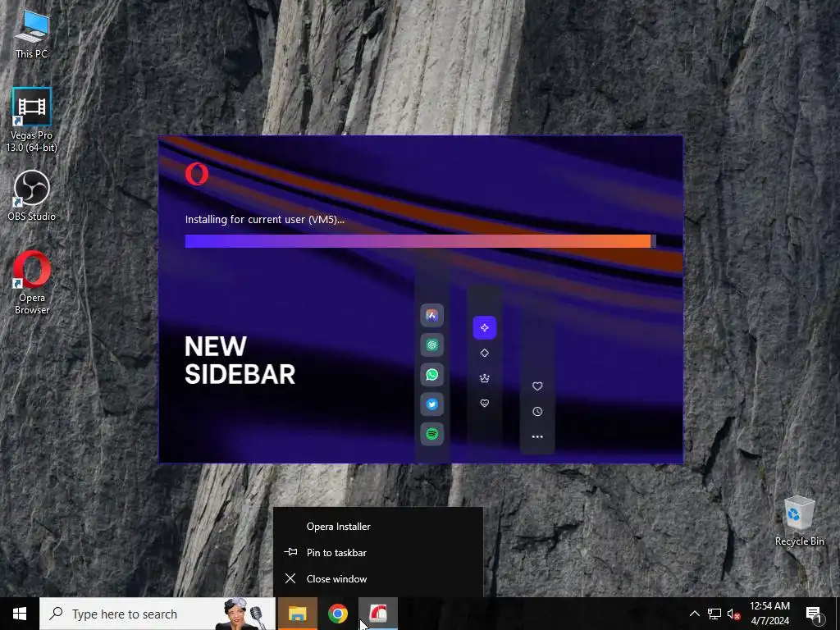This screenshot has height=630, width=840.
Task: Open the taskbar clock showing 12:54 AM
Action: pyautogui.click(x=769, y=614)
